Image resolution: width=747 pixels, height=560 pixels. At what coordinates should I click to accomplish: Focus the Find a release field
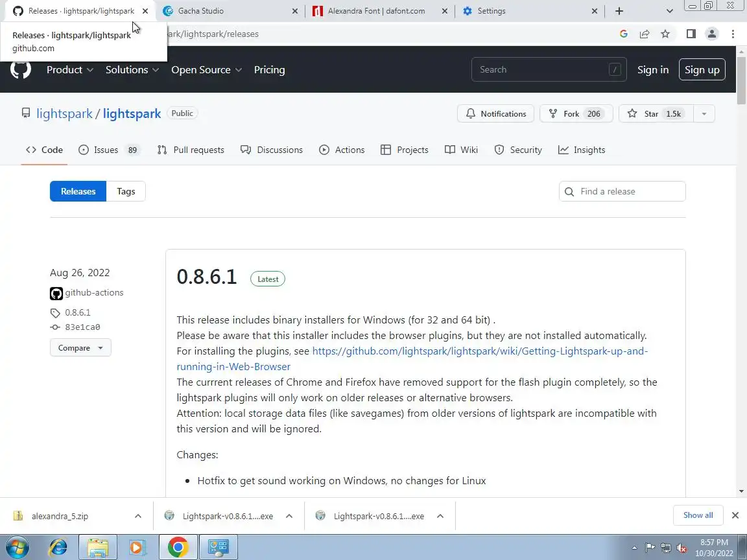622,191
